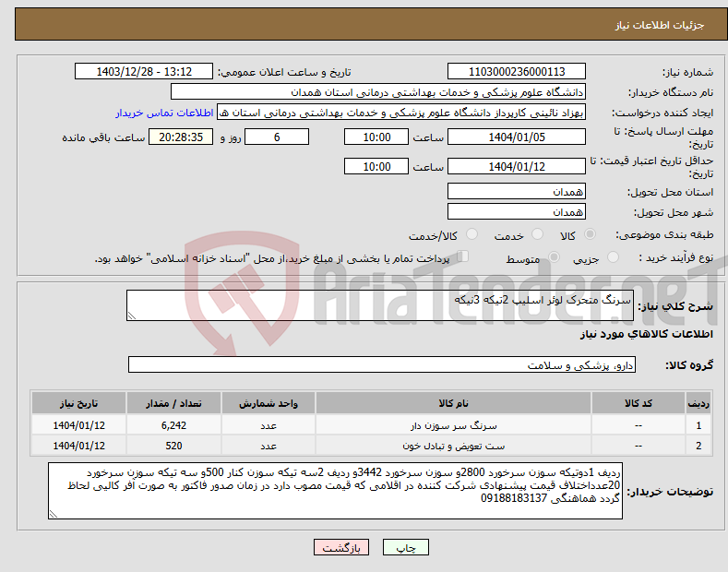Click the quantity cell 6,242

[173, 425]
